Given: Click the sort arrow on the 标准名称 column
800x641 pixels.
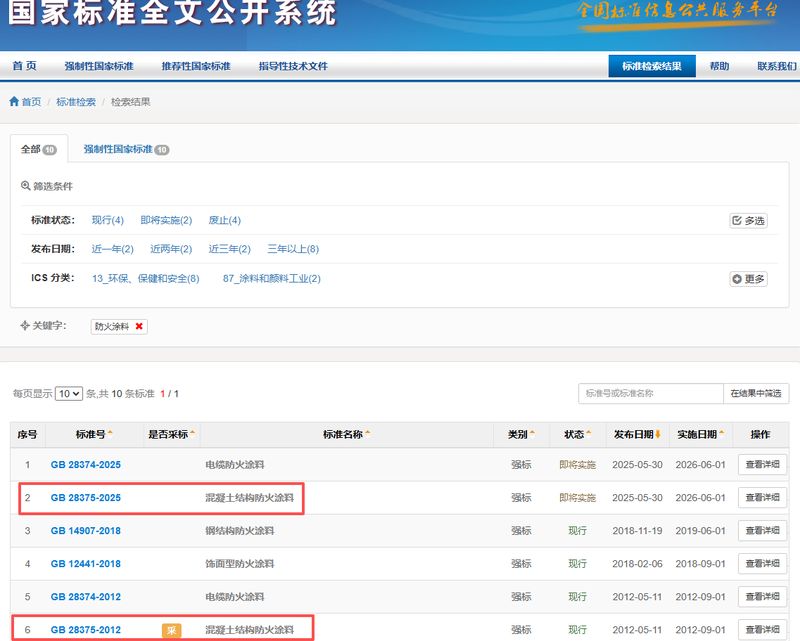Looking at the screenshot, I should [368, 430].
